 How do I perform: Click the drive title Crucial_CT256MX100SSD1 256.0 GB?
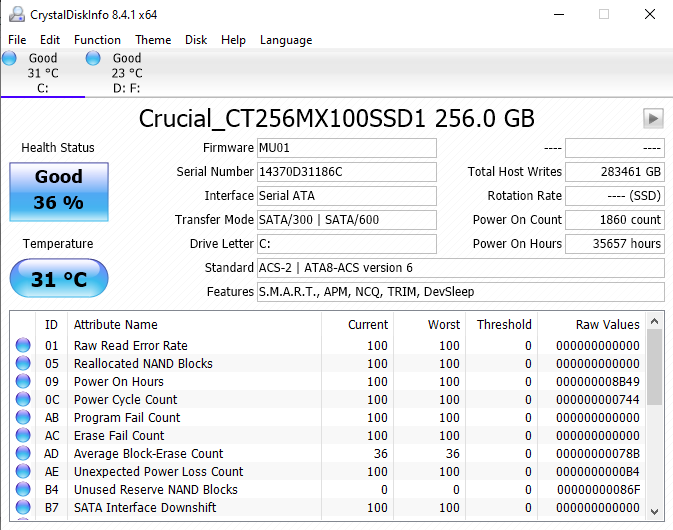336,118
